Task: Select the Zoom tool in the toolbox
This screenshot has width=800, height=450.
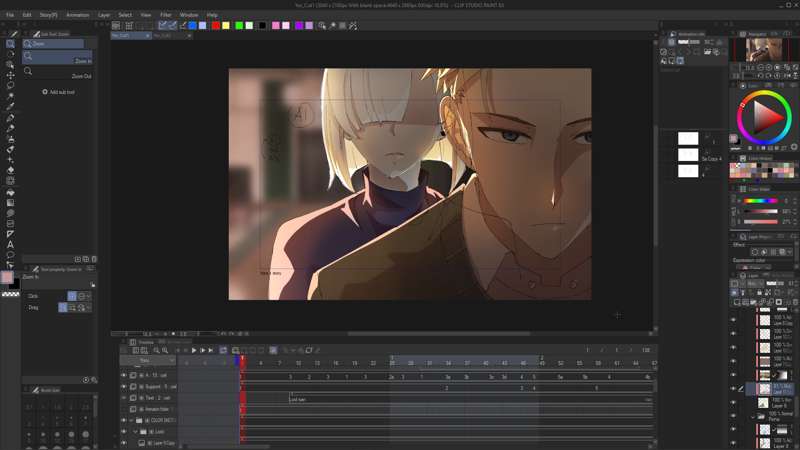Action: click(x=10, y=44)
